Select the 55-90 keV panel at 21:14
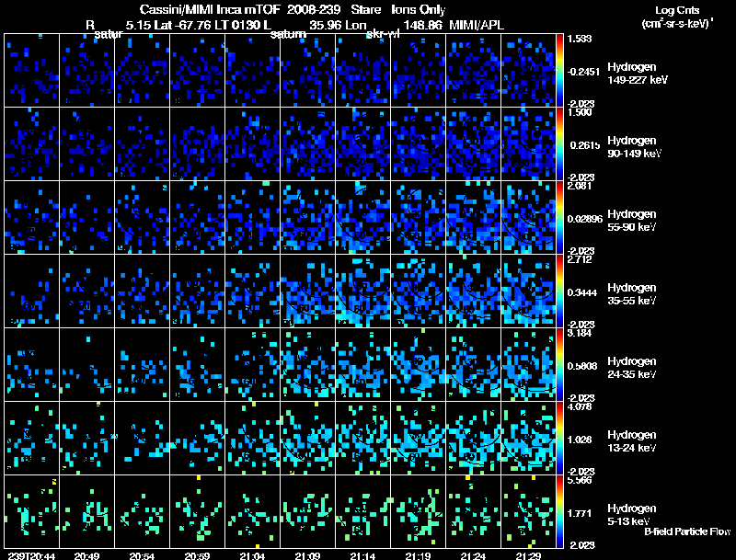The image size is (736, 560). point(362,218)
